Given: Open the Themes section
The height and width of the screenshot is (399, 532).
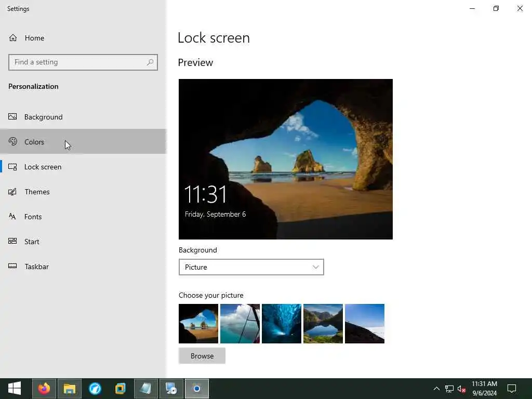Looking at the screenshot, I should (x=83, y=192).
